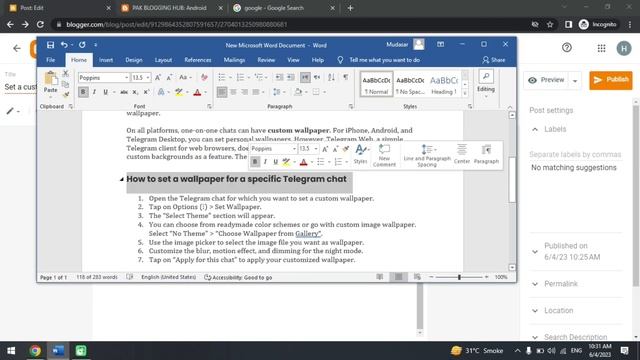640x360 pixels.
Task: Apply subscript formatting in ribbon
Action: [x=135, y=92]
